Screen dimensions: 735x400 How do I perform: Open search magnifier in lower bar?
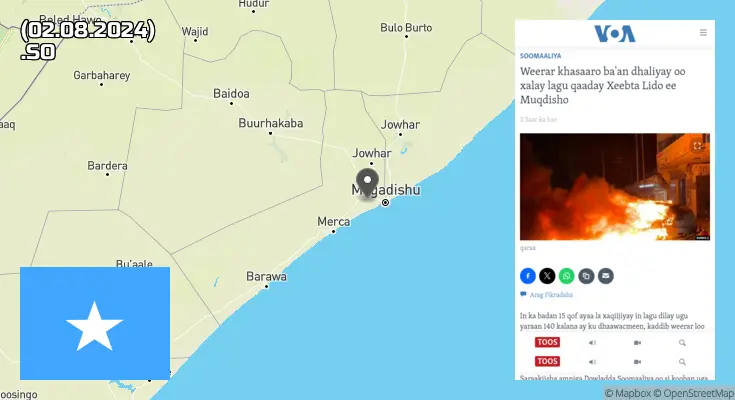tap(682, 362)
